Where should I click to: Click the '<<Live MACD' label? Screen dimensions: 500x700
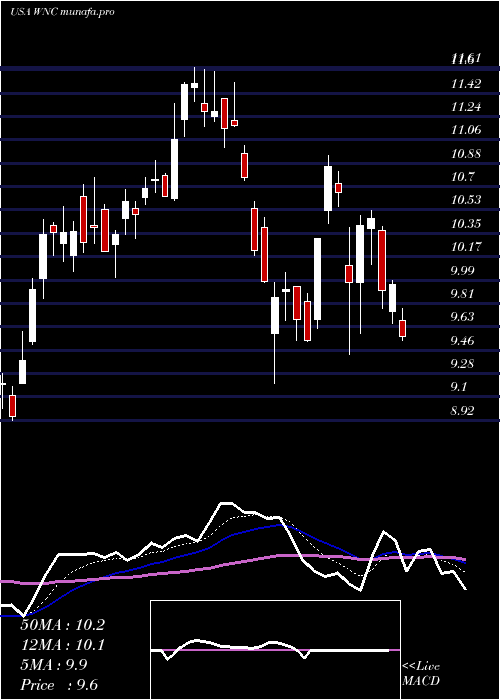tap(421, 674)
